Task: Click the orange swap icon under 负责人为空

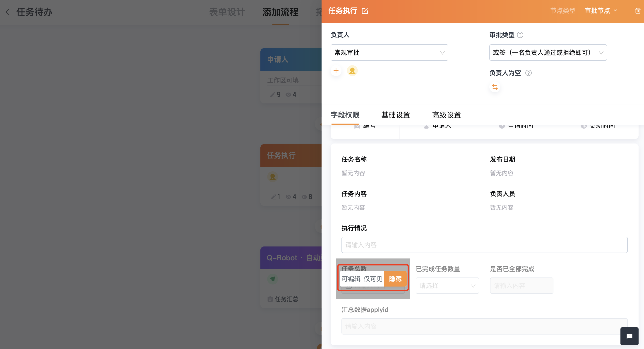Action: pos(495,87)
